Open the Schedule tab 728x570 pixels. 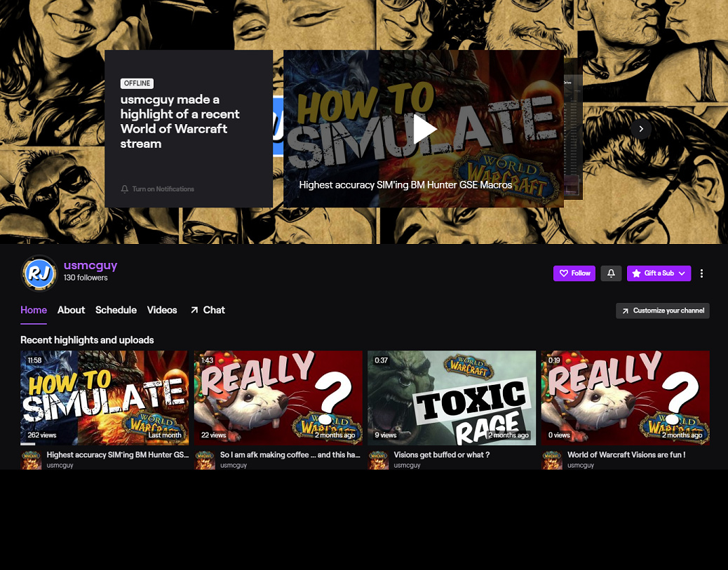click(x=116, y=310)
